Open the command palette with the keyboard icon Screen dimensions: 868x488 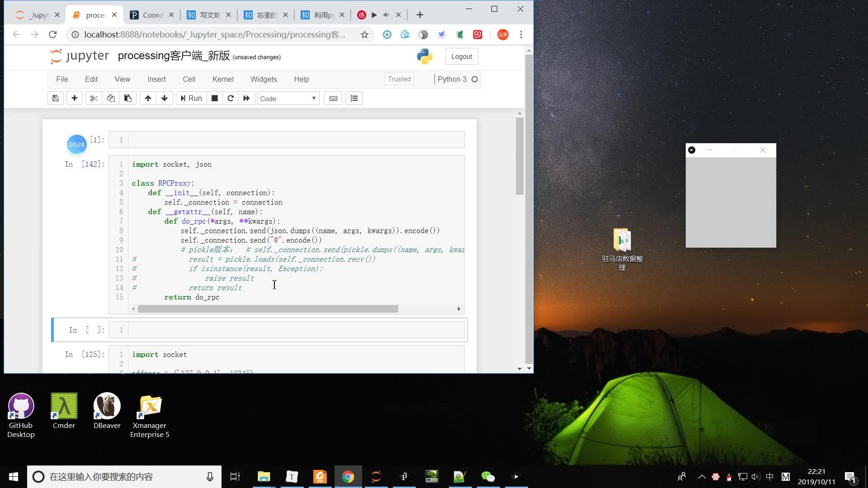point(333,98)
